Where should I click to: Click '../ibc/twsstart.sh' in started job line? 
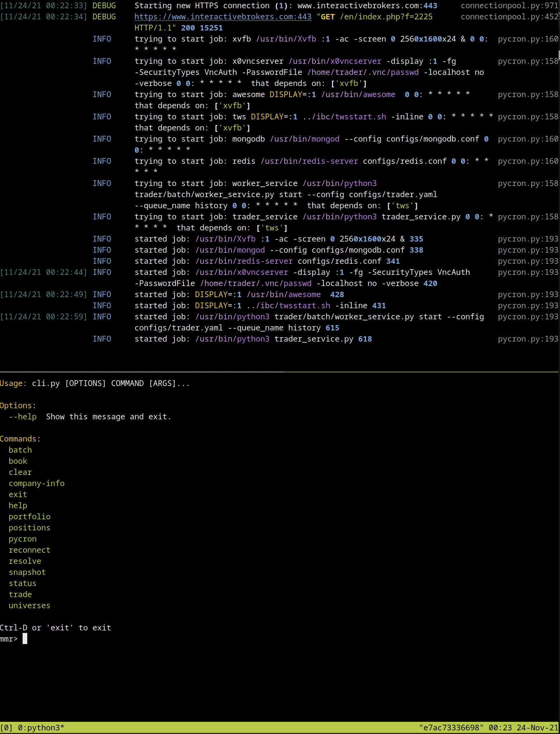point(289,306)
